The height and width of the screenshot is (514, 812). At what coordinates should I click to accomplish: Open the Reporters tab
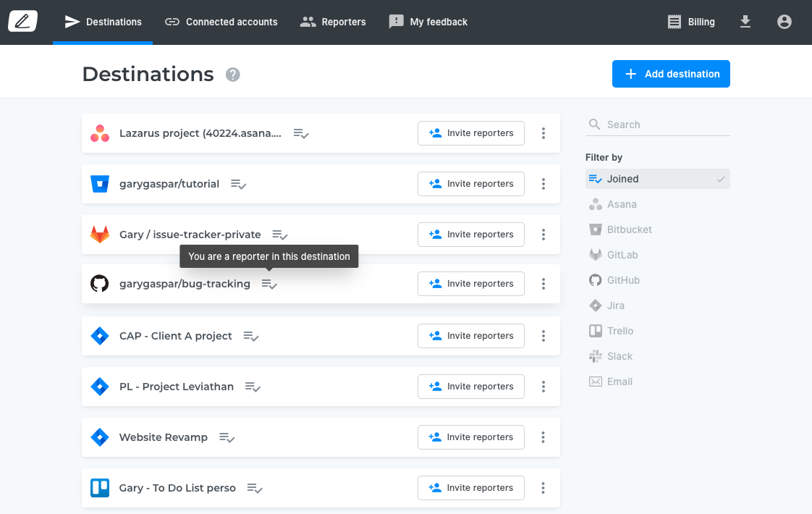[x=333, y=22]
